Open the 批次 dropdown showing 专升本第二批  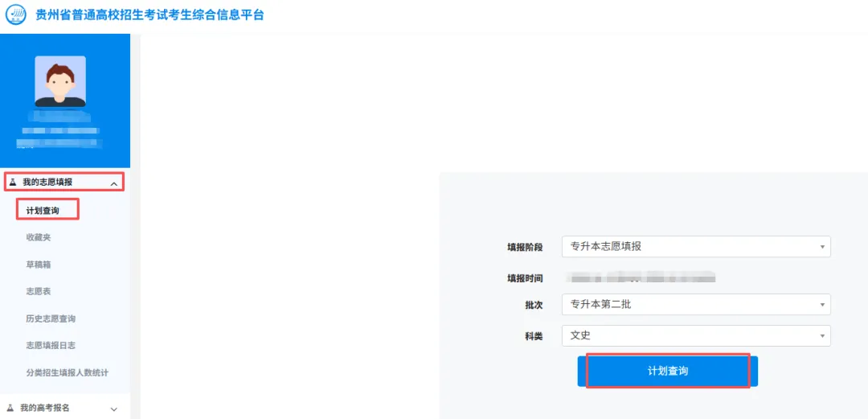696,304
